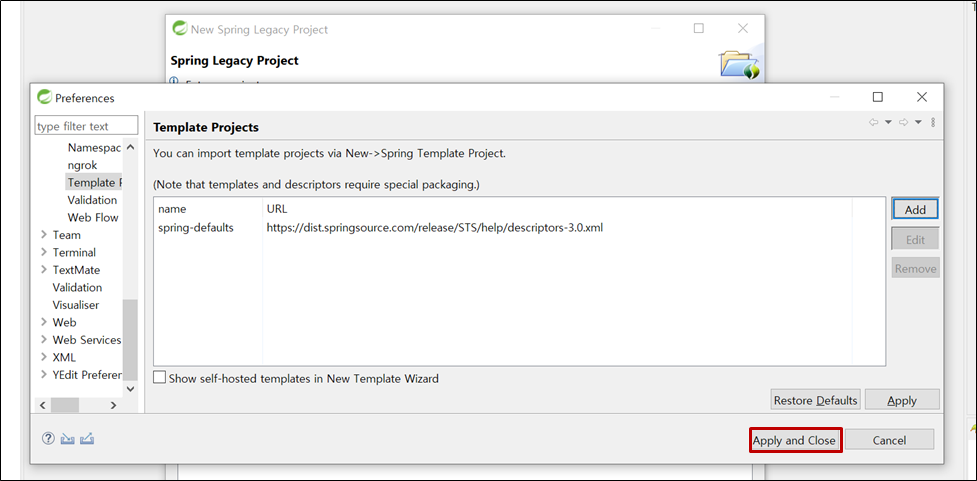Click the Add button
The height and width of the screenshot is (481, 977).
click(915, 209)
